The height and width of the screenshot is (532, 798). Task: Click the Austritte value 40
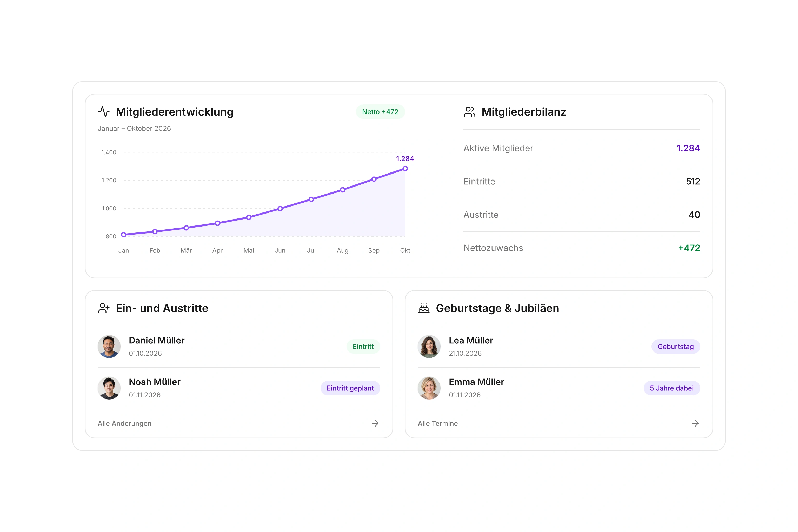[694, 215]
